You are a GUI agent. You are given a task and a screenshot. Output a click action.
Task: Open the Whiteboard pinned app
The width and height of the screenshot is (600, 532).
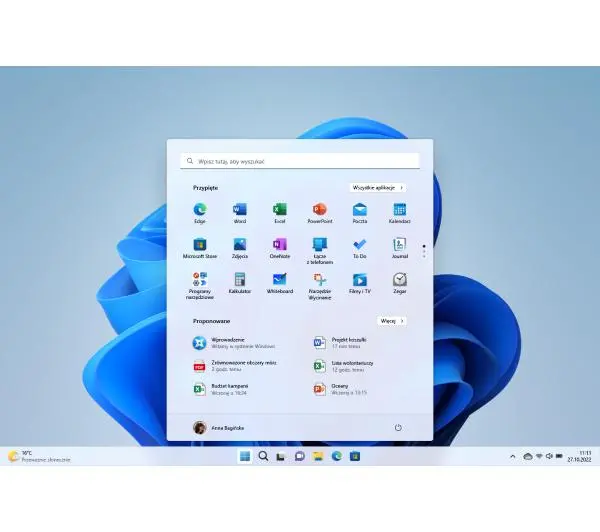(x=280, y=283)
